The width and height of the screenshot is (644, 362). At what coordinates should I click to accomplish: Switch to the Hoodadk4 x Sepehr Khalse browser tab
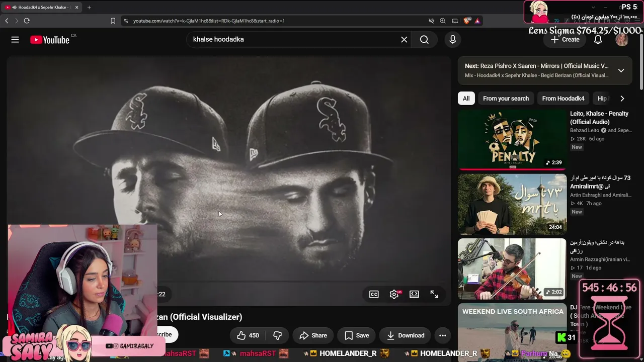click(x=42, y=8)
